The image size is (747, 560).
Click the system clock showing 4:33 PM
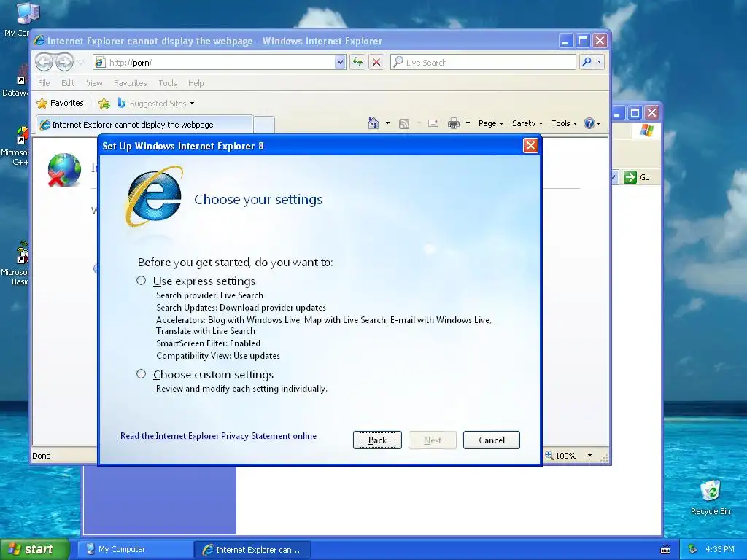click(720, 549)
